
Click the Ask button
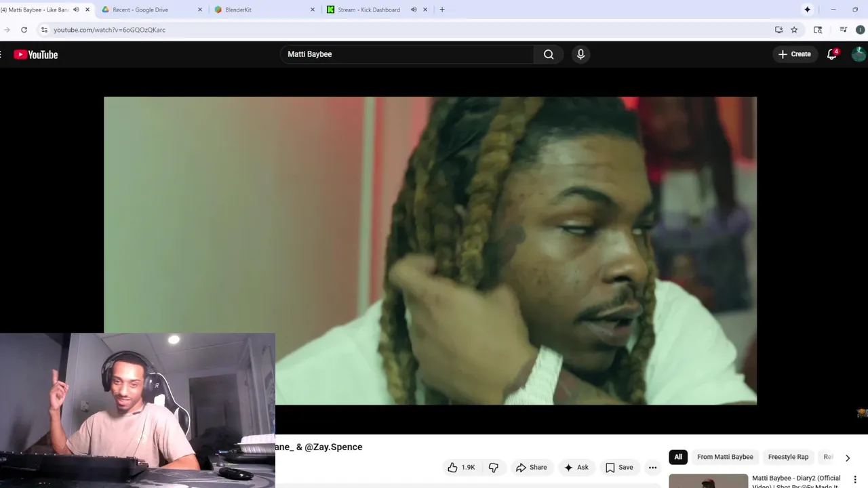576,467
